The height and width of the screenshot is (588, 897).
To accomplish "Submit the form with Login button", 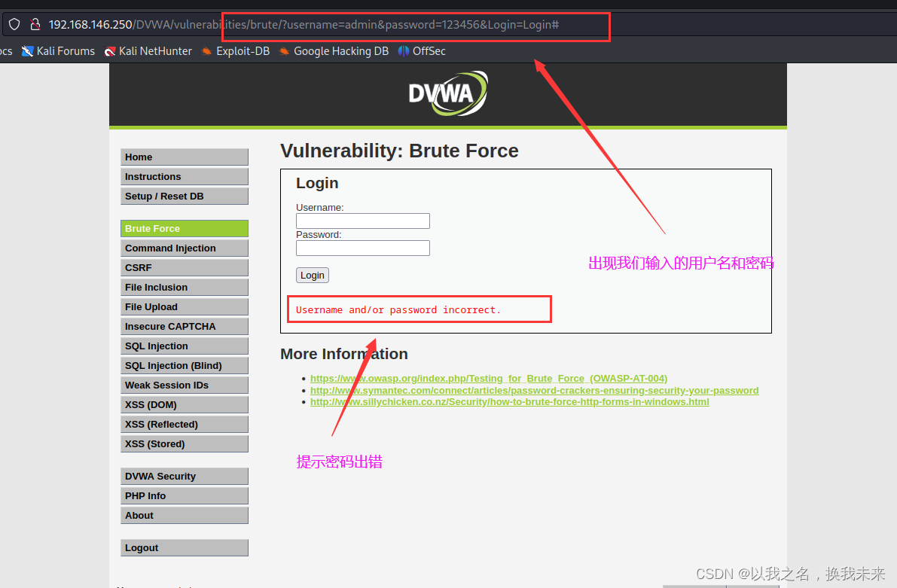I will click(313, 275).
